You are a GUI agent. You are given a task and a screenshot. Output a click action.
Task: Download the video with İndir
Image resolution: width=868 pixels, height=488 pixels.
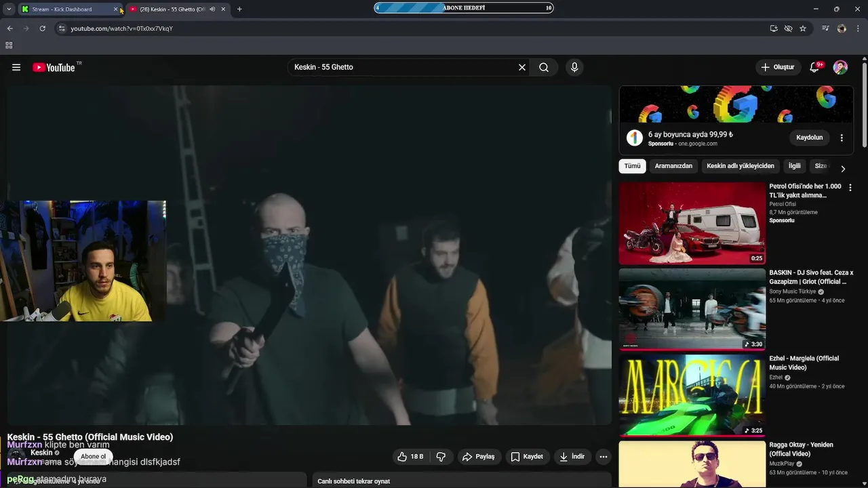coord(572,457)
